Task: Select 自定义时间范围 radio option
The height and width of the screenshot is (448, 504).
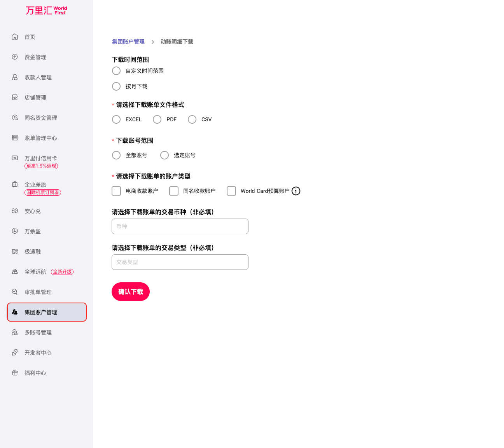Action: [x=116, y=71]
